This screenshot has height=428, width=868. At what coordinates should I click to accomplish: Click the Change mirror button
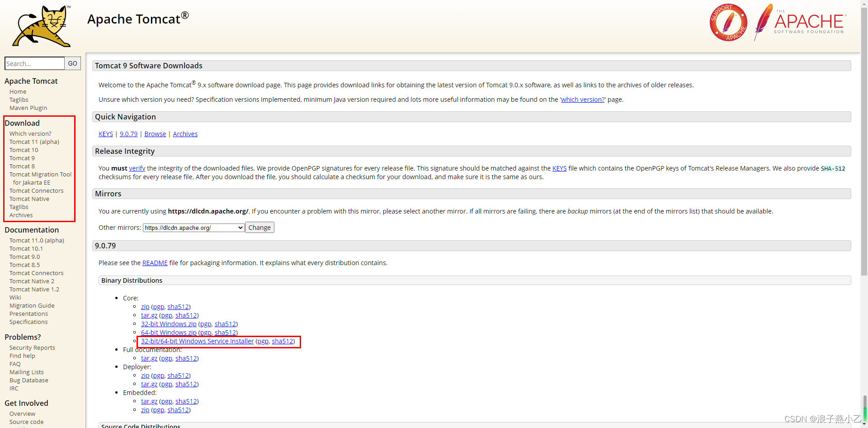(259, 228)
